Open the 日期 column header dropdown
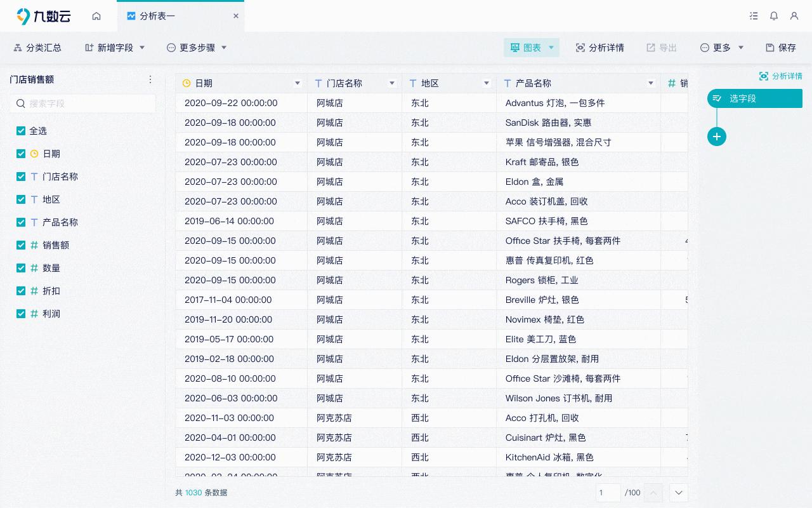 298,83
